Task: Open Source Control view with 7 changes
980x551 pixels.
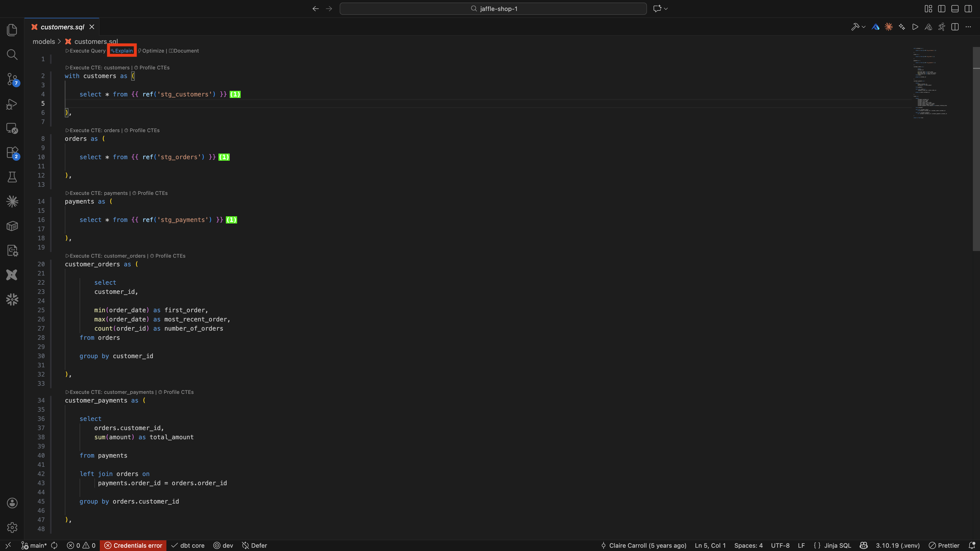Action: (12, 79)
